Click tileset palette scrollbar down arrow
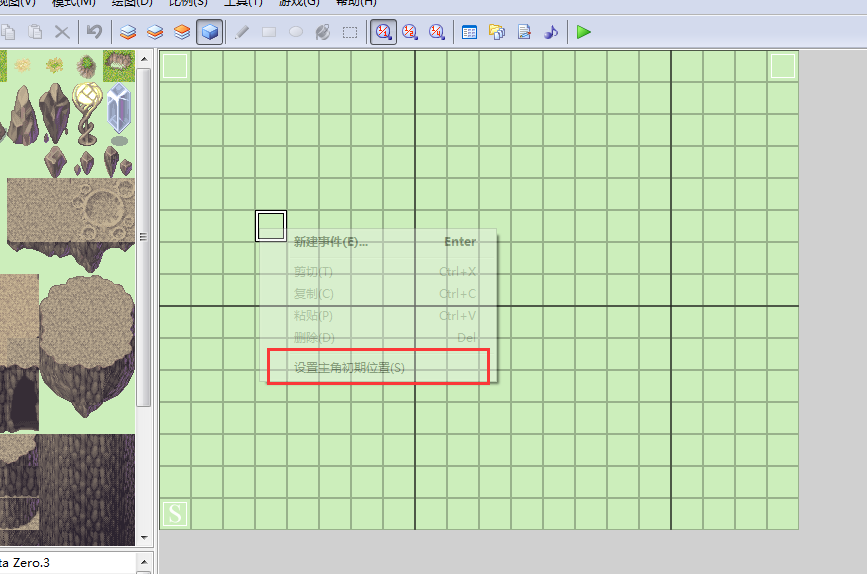 (144, 538)
